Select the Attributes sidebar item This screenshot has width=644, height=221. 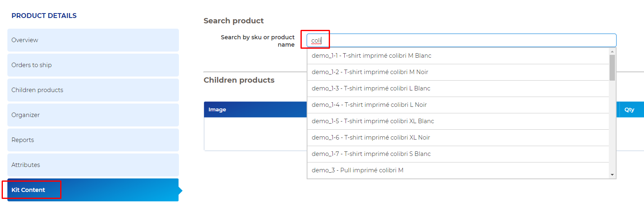pyautogui.click(x=93, y=165)
